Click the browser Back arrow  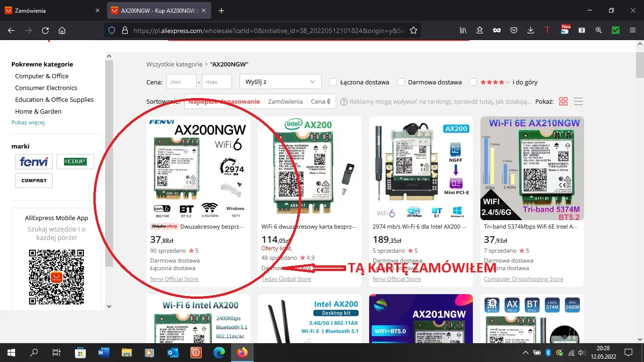tap(11, 31)
